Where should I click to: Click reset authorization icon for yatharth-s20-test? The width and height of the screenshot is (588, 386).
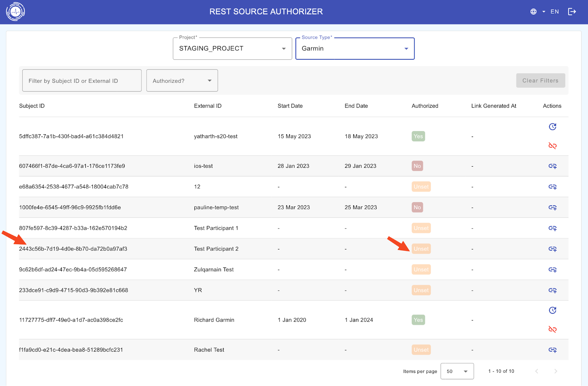click(552, 127)
